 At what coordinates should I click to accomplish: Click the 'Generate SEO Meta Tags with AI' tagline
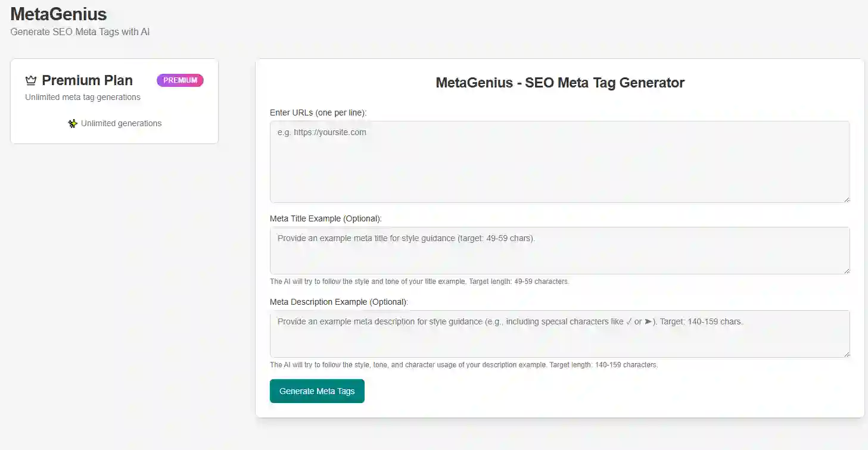79,32
